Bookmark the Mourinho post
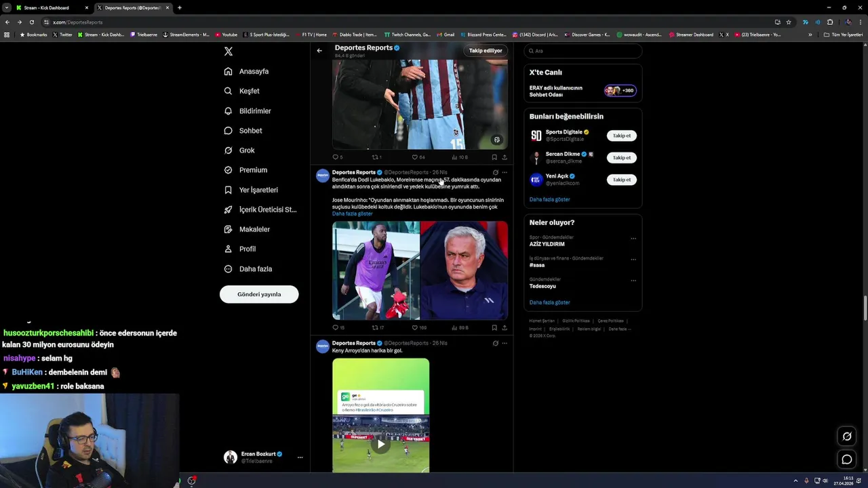 pyautogui.click(x=494, y=327)
